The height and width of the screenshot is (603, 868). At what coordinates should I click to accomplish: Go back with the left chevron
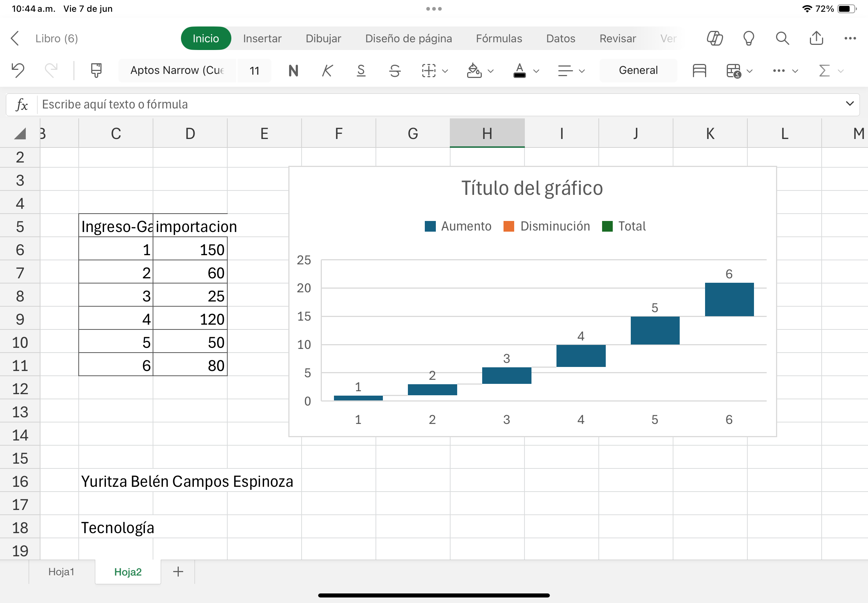click(15, 38)
